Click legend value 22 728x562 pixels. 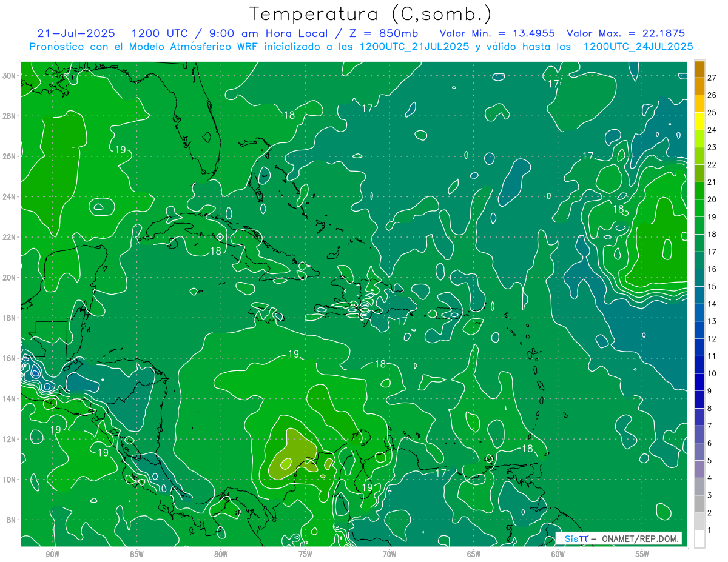point(712,165)
